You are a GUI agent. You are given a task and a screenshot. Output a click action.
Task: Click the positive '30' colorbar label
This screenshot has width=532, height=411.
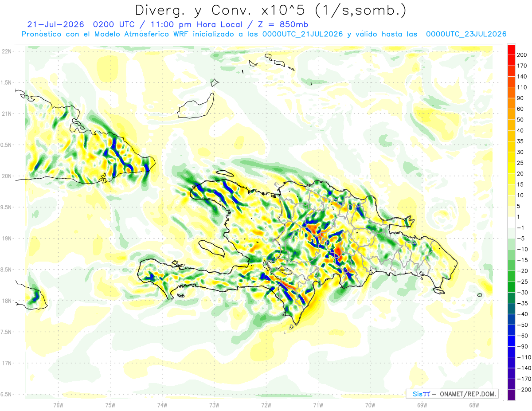tap(521, 152)
